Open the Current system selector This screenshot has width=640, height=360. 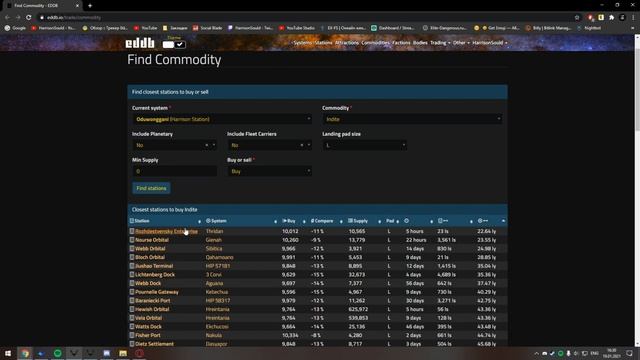[222, 119]
